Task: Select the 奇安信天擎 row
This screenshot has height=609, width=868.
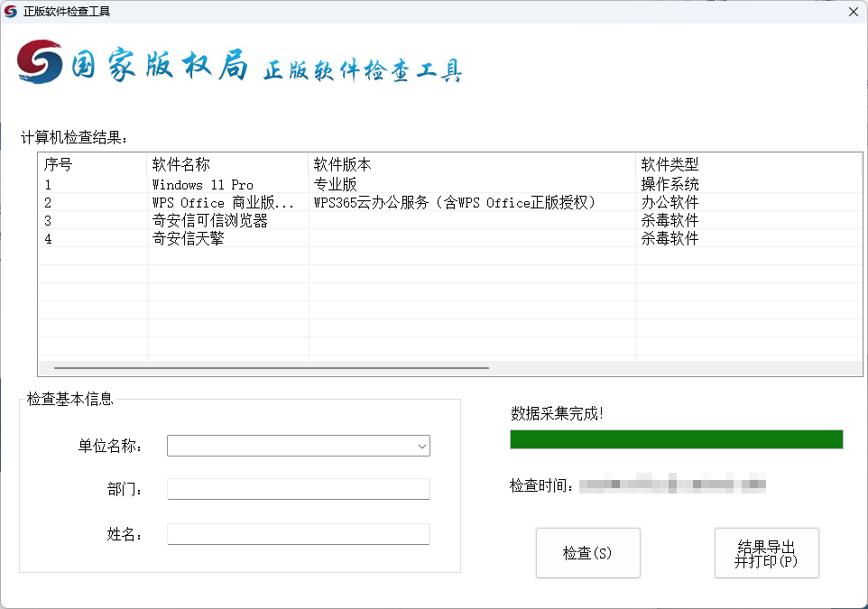Action: 449,238
